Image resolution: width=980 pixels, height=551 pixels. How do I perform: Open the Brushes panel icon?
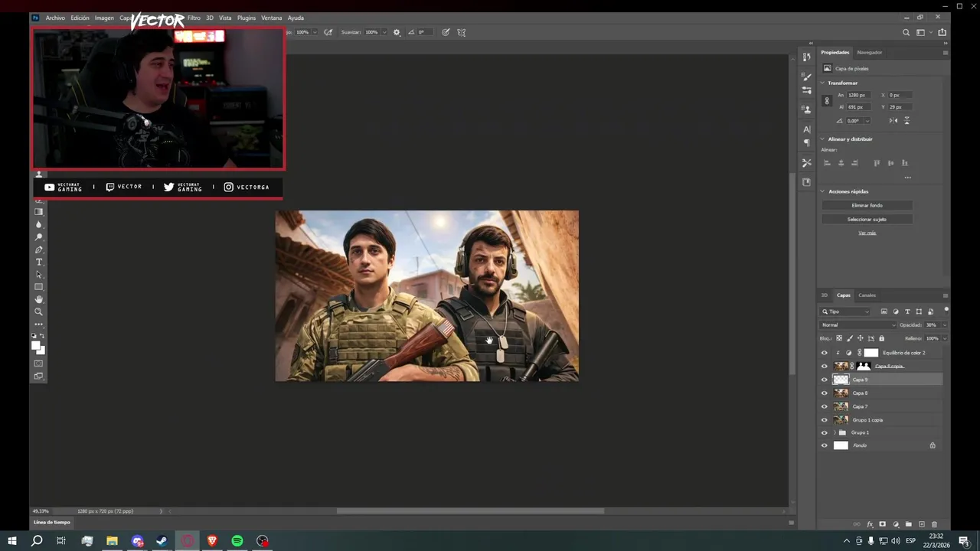coord(806,77)
